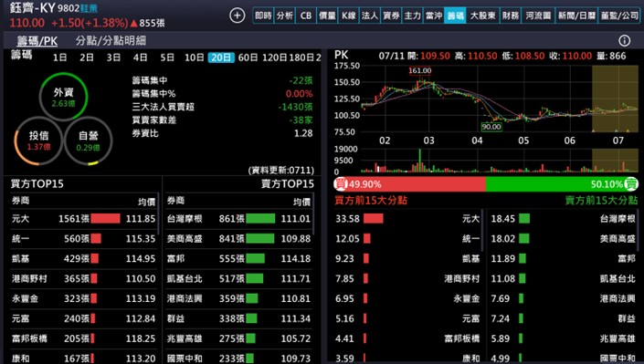Click 33.58 元大 PK bar row
Screen dimensions: 644x364
407,219
